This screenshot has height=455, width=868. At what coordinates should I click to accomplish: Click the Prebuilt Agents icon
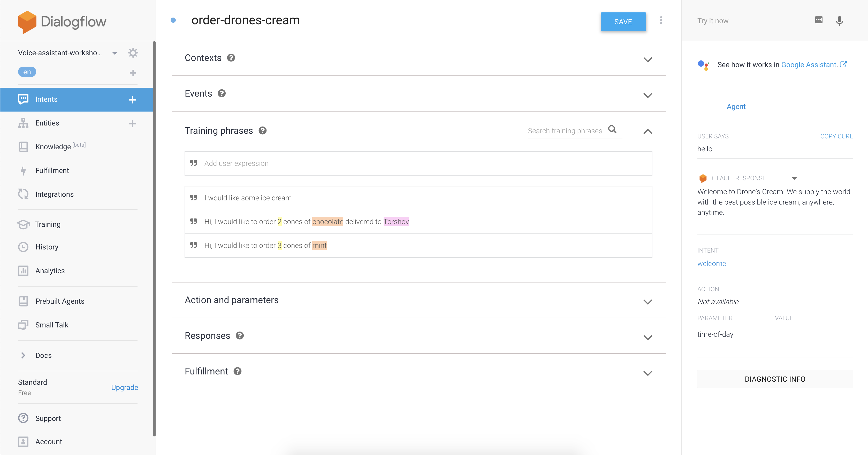coord(23,301)
